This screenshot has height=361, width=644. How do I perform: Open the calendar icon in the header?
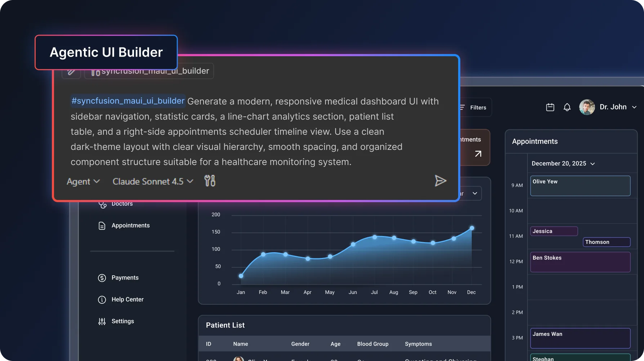pos(550,107)
